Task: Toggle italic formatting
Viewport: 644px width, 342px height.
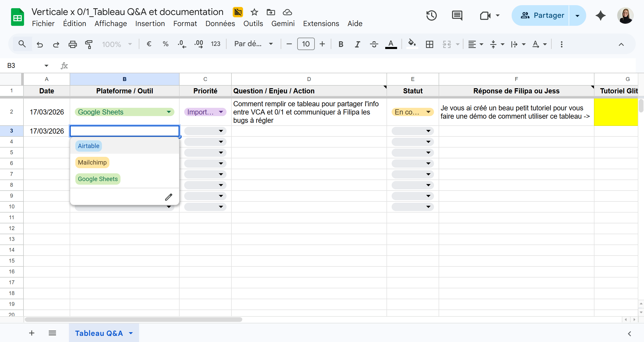Action: point(357,44)
